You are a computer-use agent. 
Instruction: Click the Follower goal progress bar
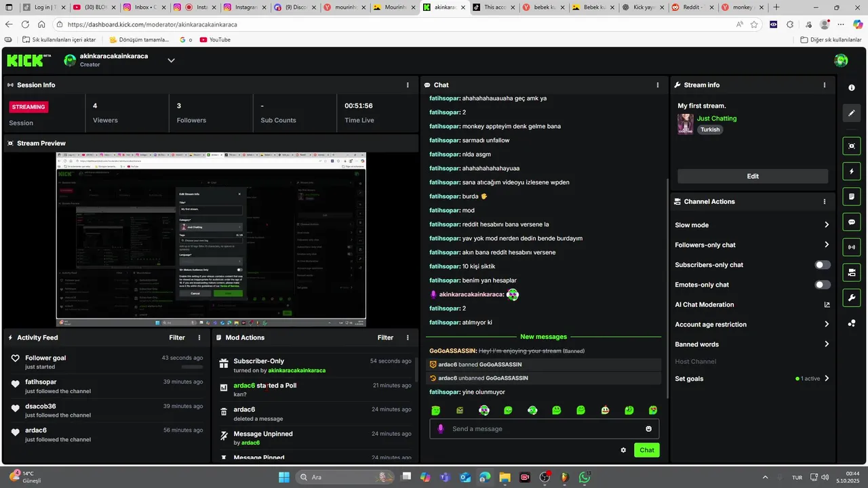[192, 367]
